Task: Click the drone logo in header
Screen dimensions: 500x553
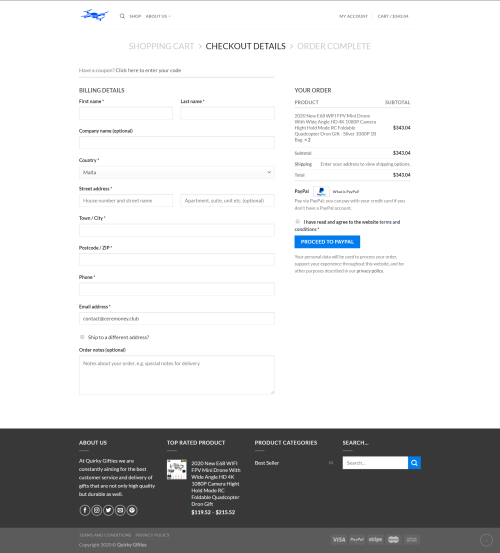Action: [x=94, y=15]
